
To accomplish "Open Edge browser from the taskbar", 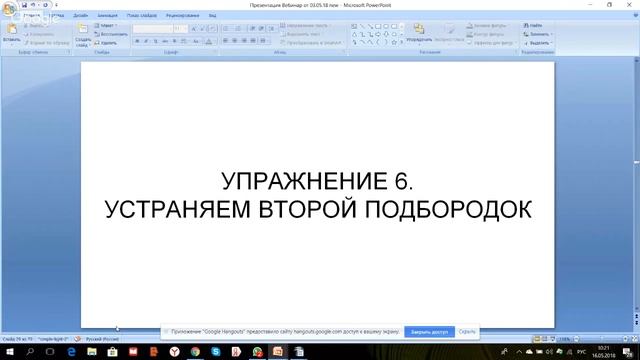I will [x=71, y=351].
